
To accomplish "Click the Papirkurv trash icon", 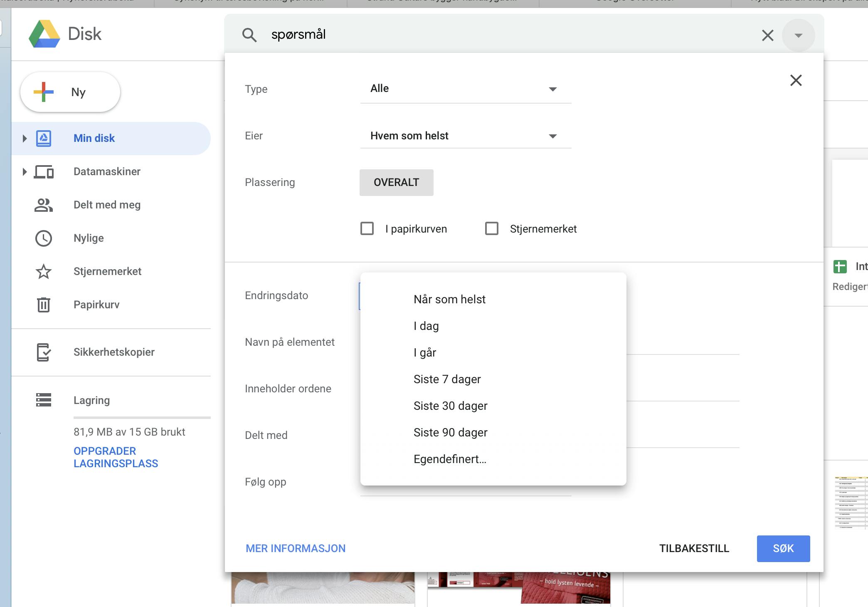I will click(x=44, y=305).
